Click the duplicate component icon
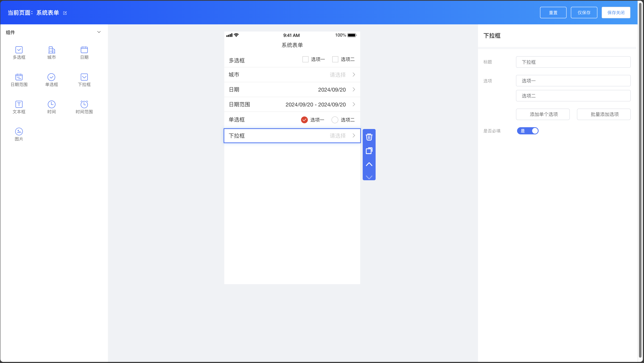The width and height of the screenshot is (644, 363). (369, 151)
